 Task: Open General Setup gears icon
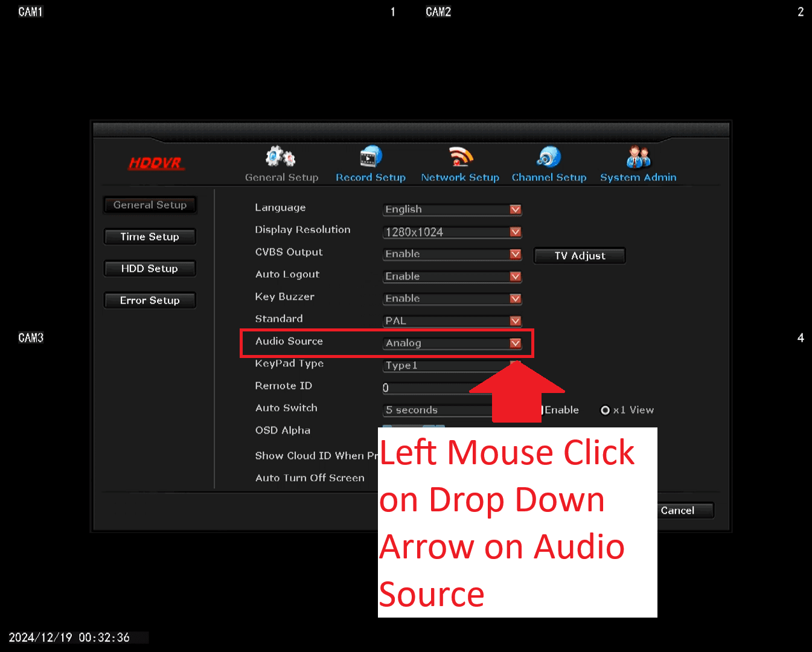(281, 156)
